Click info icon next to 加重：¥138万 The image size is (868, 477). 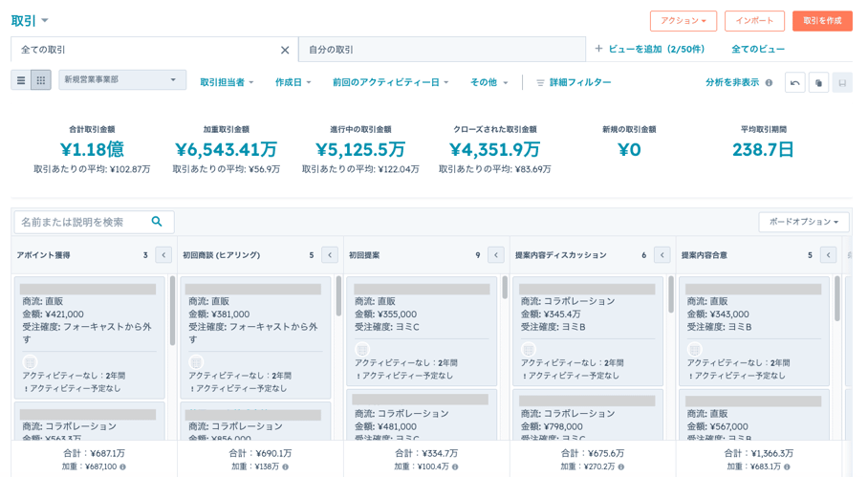[x=285, y=467]
